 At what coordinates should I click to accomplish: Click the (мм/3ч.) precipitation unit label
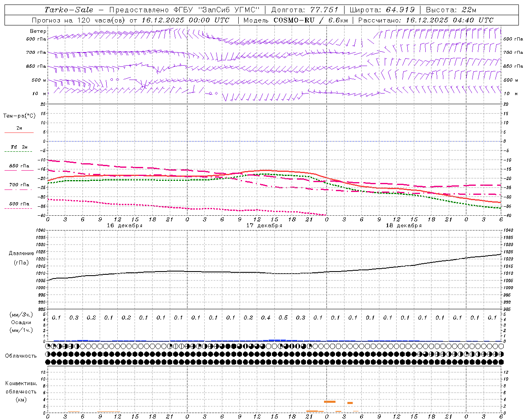pos(21,315)
